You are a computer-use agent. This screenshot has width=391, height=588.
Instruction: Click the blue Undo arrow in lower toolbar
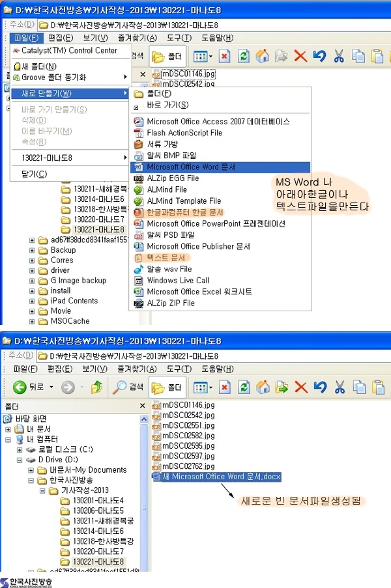tap(320, 387)
